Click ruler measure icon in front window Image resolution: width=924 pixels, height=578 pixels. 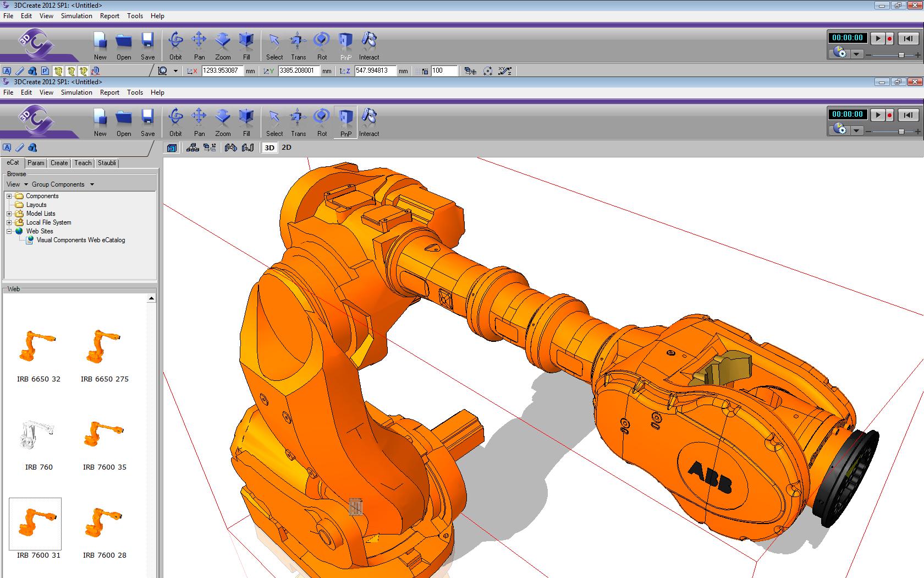20,148
